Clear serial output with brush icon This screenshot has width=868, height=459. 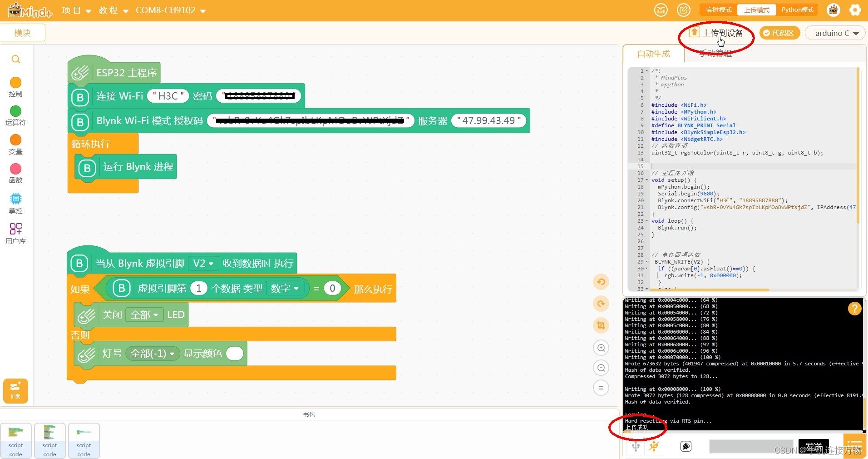686,446
